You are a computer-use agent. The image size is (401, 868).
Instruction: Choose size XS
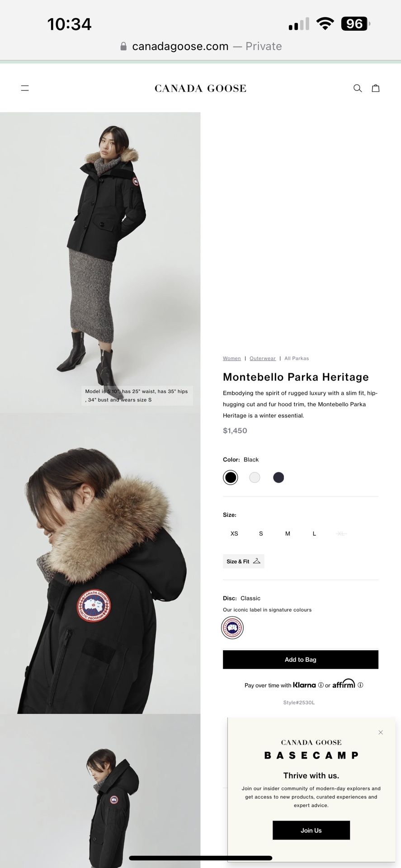[234, 533]
